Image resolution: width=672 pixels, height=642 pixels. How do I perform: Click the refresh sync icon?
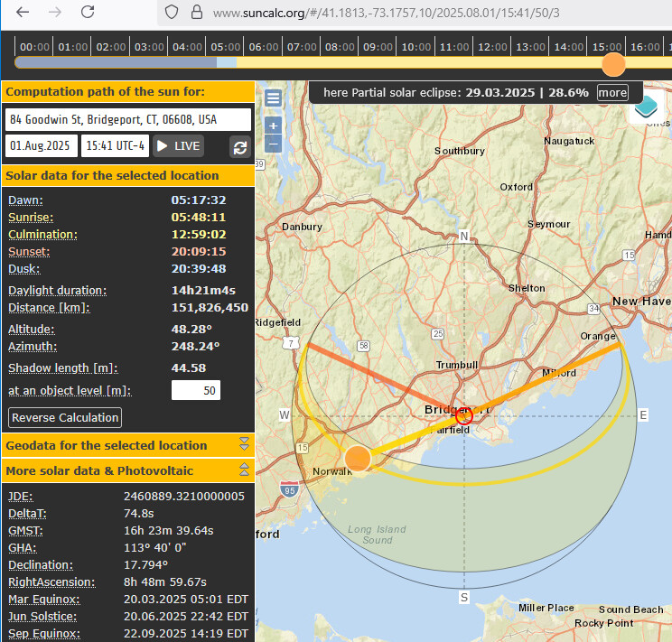point(240,146)
